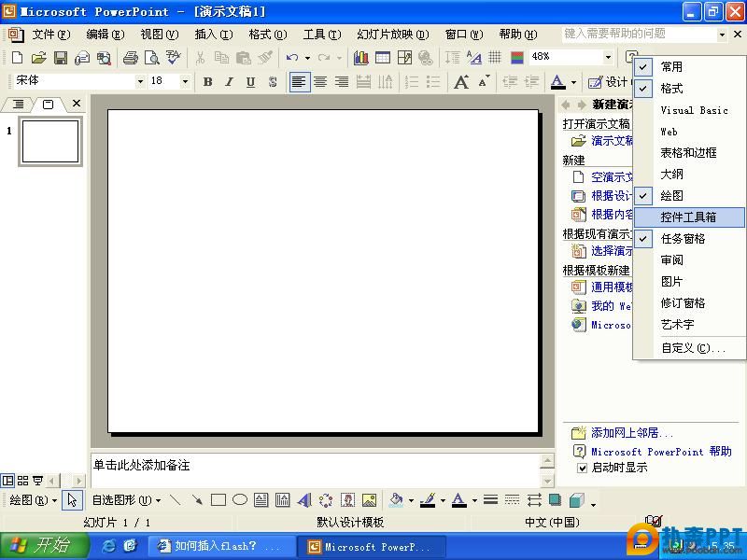Select slide 1 thumbnail
Image resolution: width=747 pixels, height=560 pixels.
[50, 141]
